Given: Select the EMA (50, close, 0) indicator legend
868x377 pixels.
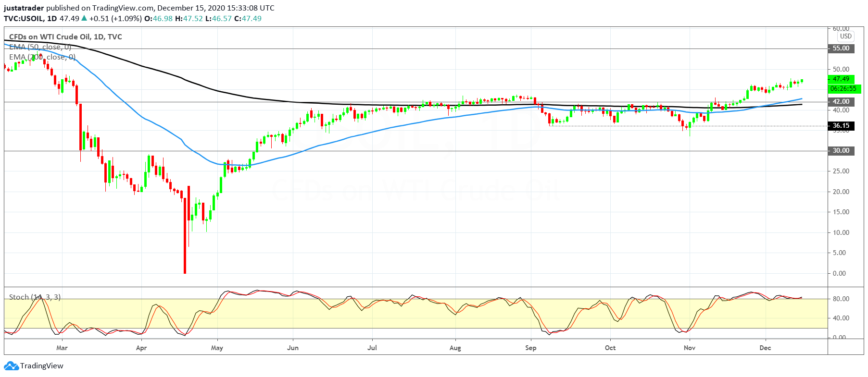Looking at the screenshot, I should click(40, 47).
